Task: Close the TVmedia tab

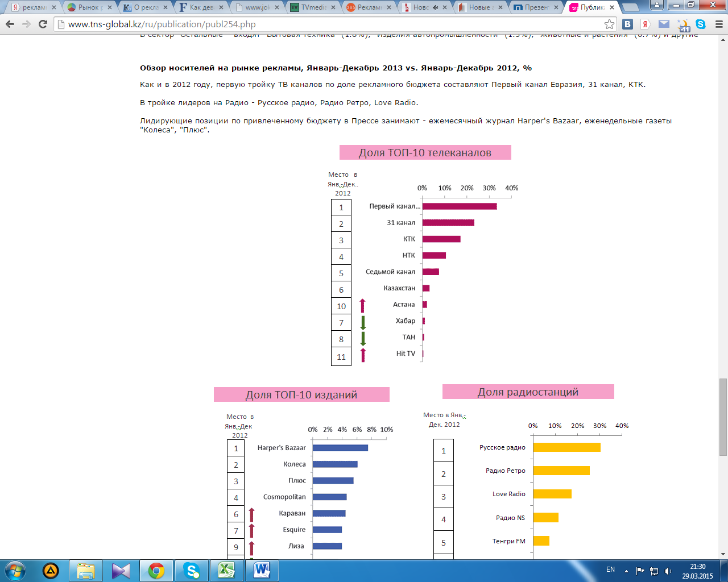Action: [333, 7]
